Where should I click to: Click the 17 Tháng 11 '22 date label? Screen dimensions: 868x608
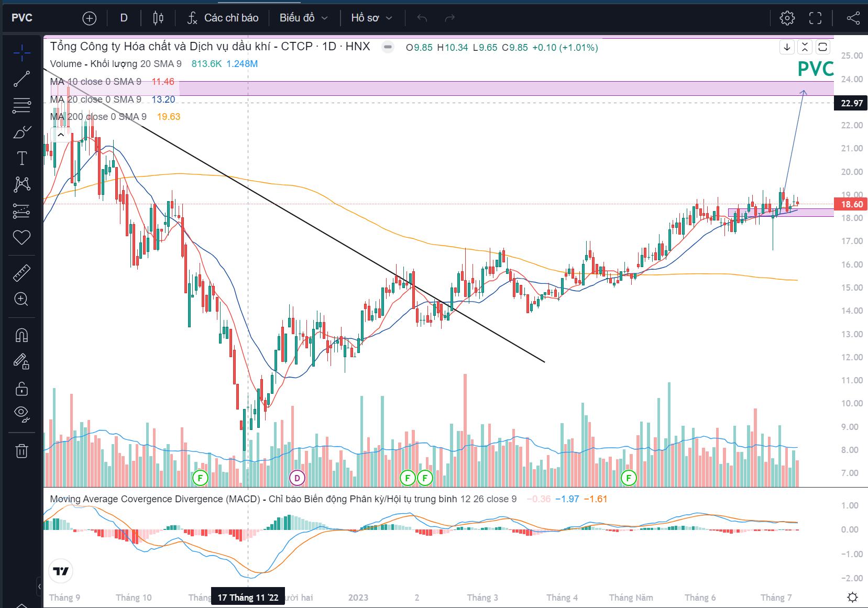pyautogui.click(x=248, y=598)
